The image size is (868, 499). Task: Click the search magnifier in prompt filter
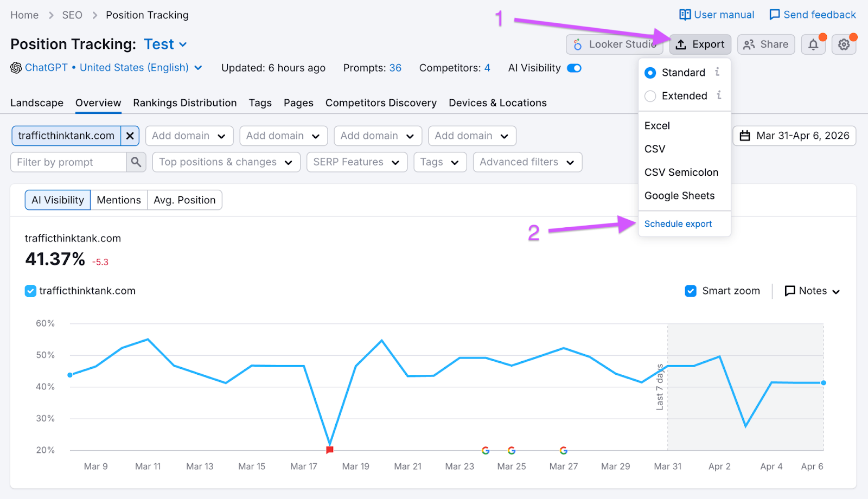[136, 162]
